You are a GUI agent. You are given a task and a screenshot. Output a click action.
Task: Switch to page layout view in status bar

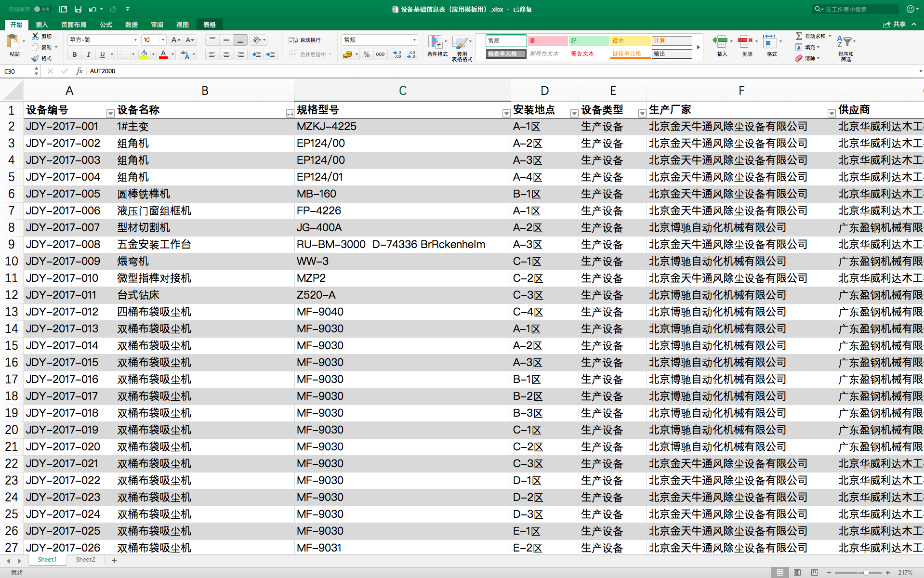point(797,572)
